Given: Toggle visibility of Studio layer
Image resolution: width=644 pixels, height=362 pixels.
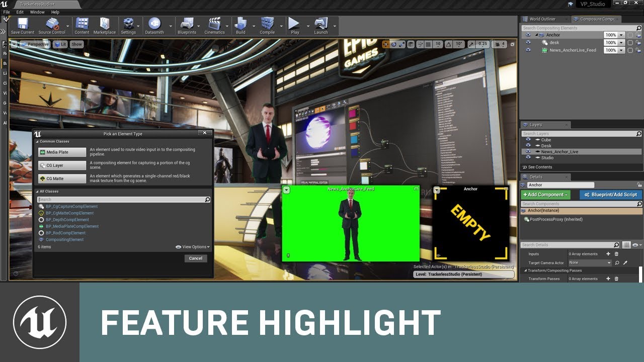Looking at the screenshot, I should point(528,157).
